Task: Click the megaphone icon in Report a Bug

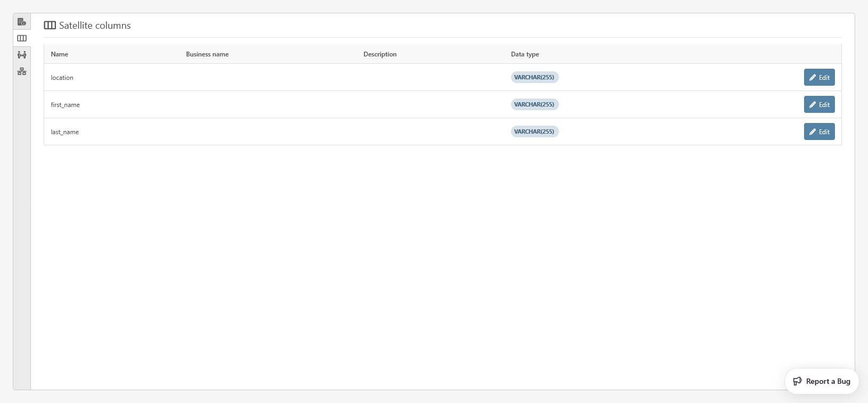Action: pos(797,381)
